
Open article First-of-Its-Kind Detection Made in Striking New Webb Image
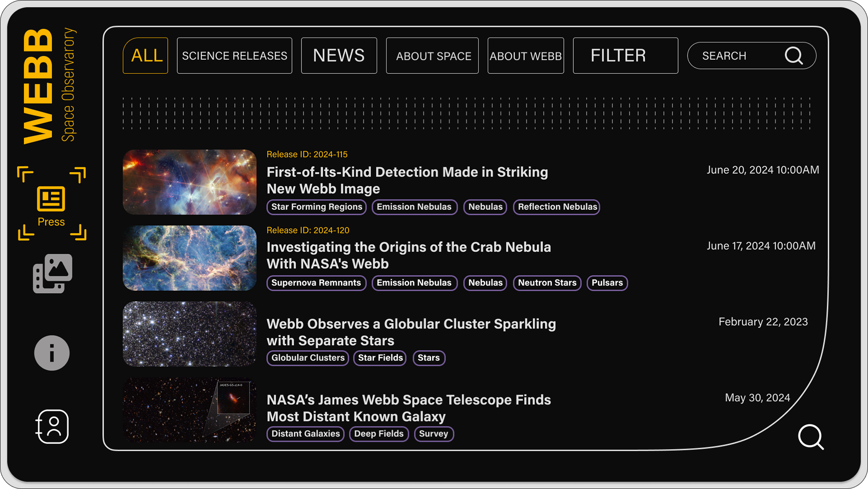point(407,180)
